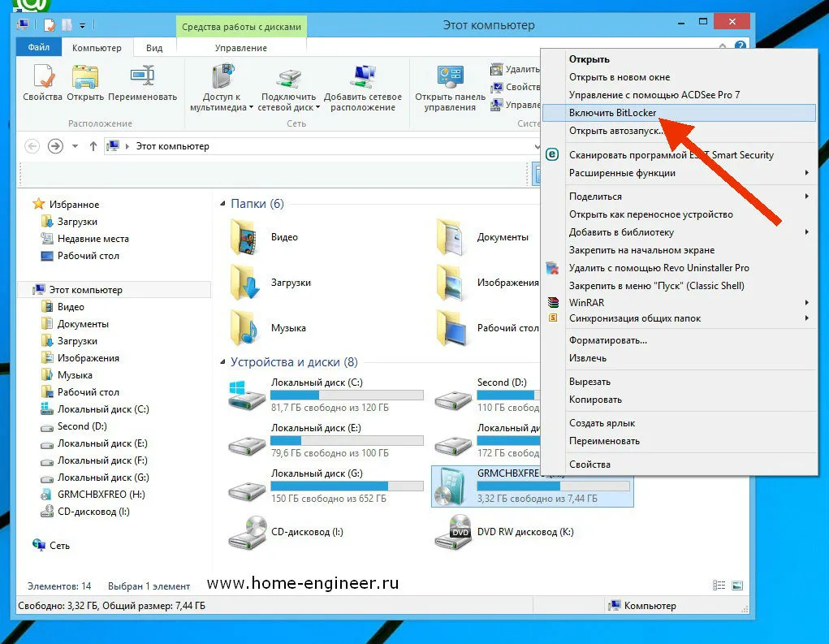The height and width of the screenshot is (644, 829).
Task: Choose Открыть в новом окне
Action: [680, 77]
